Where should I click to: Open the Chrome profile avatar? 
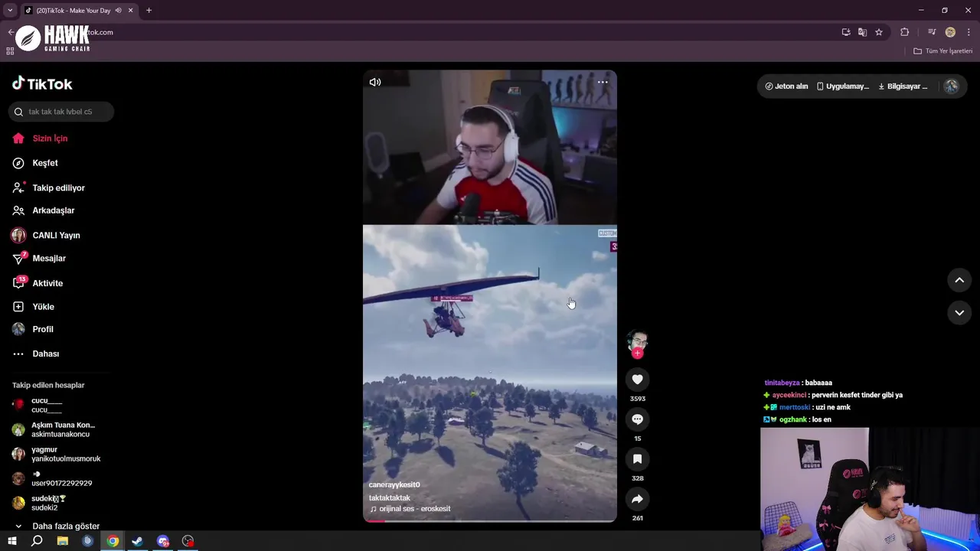pos(950,32)
